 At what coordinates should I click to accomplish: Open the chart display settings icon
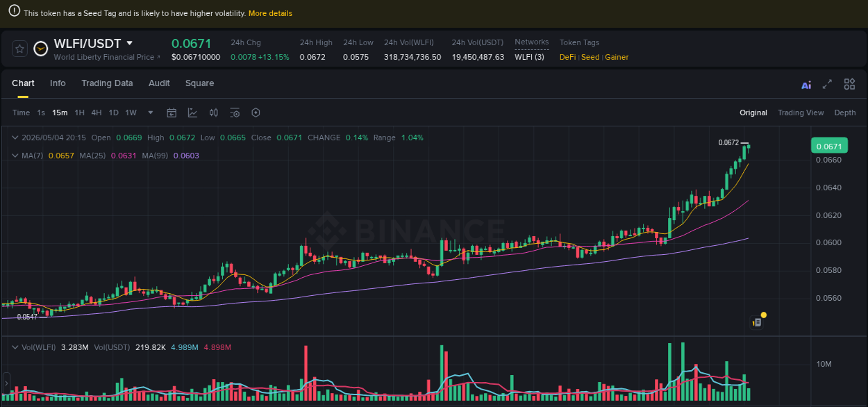click(235, 113)
